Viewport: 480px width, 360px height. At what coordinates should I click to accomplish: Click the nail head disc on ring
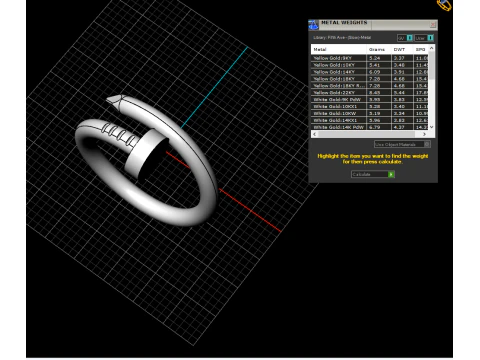pos(147,153)
